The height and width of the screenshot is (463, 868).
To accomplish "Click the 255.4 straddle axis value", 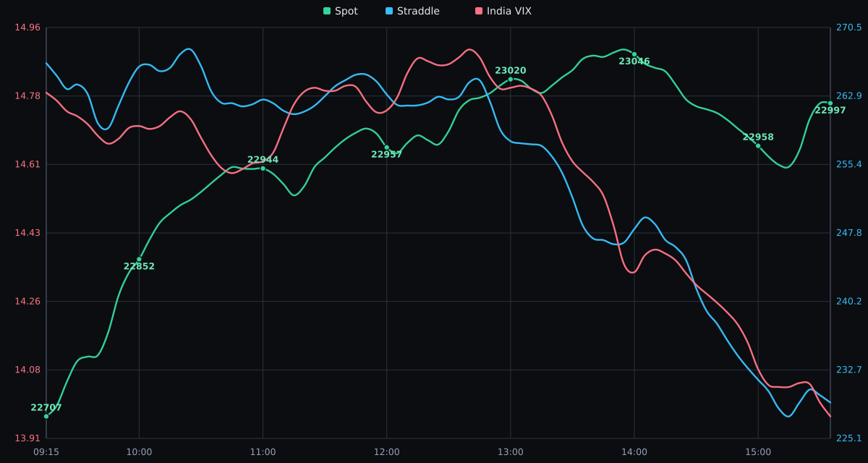I will coord(849,164).
